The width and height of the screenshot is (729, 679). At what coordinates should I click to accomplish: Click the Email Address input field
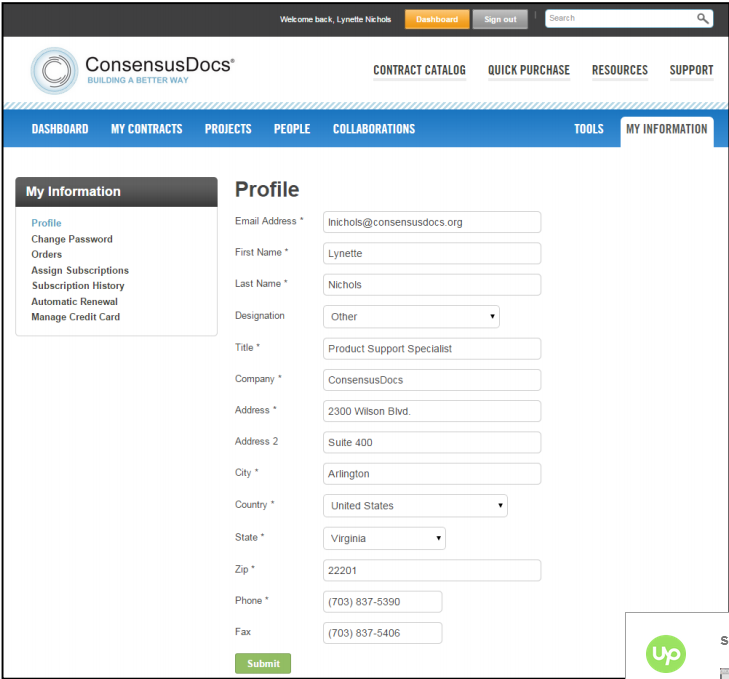coord(431,222)
